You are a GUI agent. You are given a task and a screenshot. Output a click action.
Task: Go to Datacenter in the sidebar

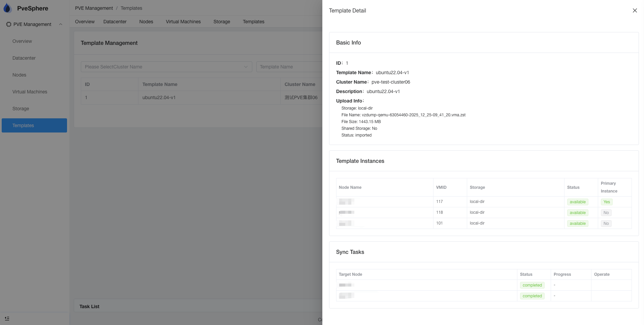click(24, 58)
